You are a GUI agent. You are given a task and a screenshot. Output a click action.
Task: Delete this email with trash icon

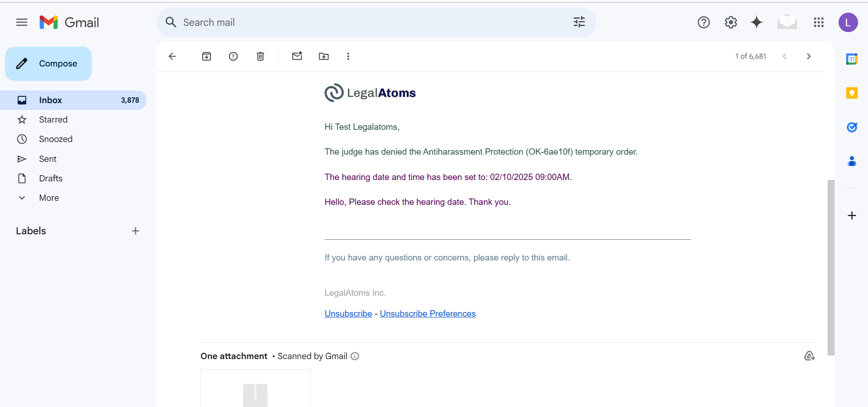(x=260, y=56)
